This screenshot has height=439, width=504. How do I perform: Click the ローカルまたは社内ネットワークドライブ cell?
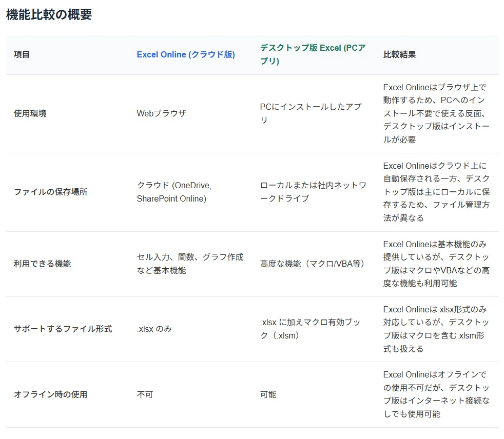pos(313,192)
